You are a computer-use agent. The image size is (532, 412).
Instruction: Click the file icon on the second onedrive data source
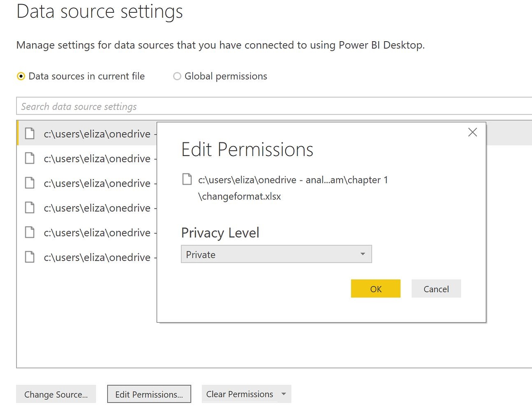(x=29, y=158)
